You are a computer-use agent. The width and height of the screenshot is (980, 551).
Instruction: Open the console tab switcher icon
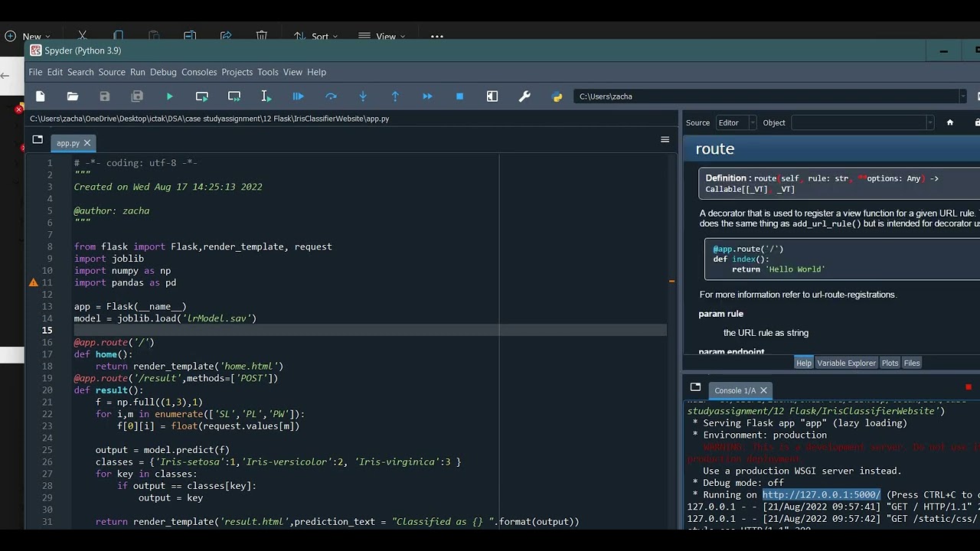(x=695, y=387)
